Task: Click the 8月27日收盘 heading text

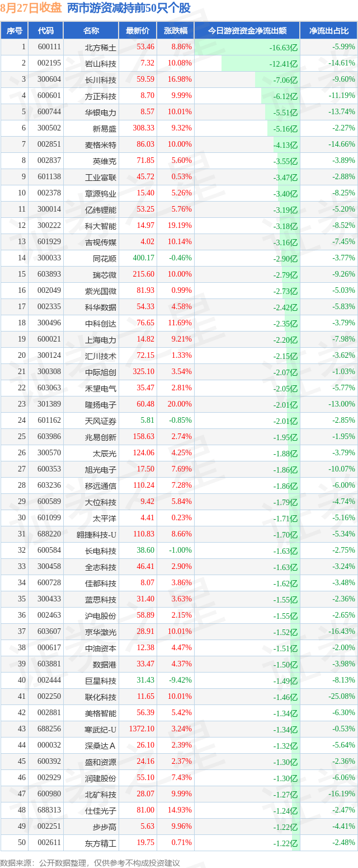Action: [x=32, y=8]
